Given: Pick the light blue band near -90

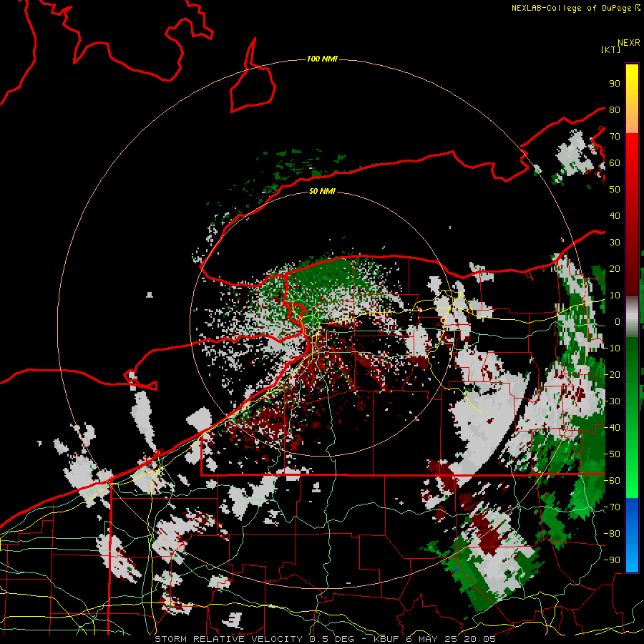Looking at the screenshot, I should tap(632, 559).
